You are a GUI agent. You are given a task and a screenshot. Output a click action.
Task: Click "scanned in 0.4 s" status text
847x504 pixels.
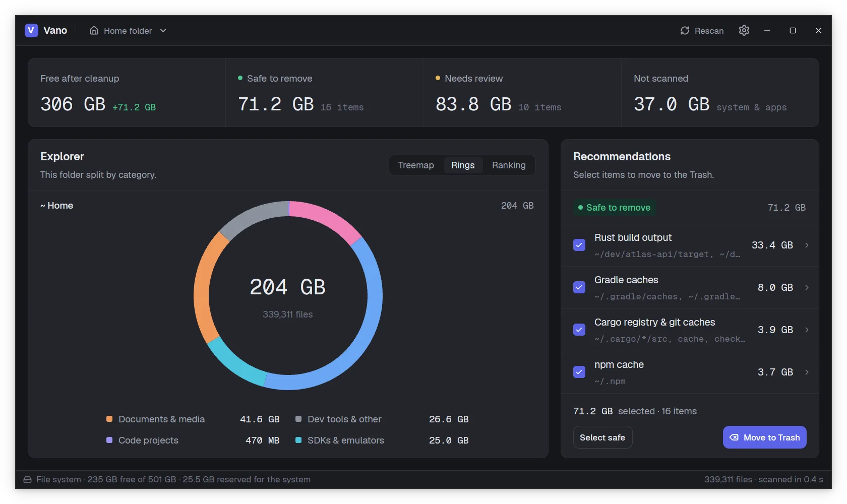coord(791,479)
